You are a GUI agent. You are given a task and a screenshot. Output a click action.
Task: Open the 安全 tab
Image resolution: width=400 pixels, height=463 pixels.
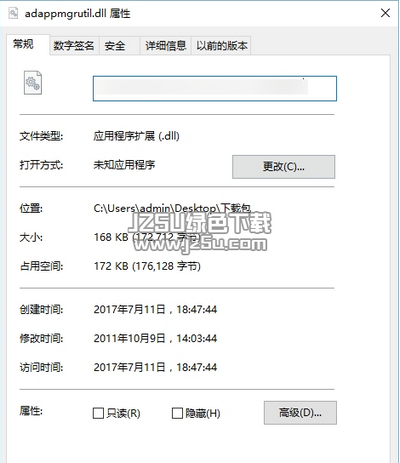[x=119, y=46]
